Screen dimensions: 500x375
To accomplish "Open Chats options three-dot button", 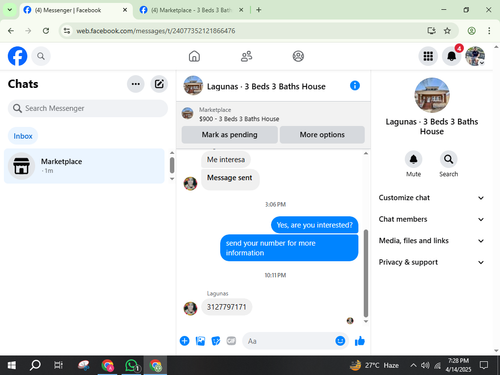I will 136,84.
